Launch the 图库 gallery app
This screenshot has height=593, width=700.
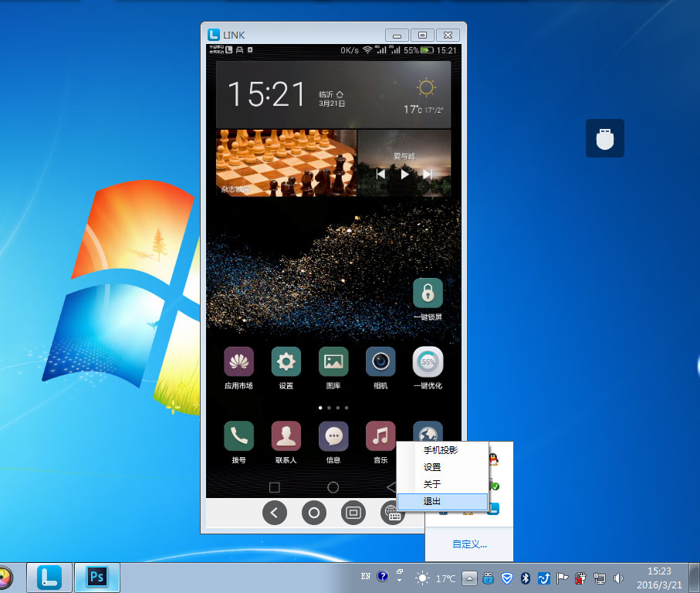(333, 362)
